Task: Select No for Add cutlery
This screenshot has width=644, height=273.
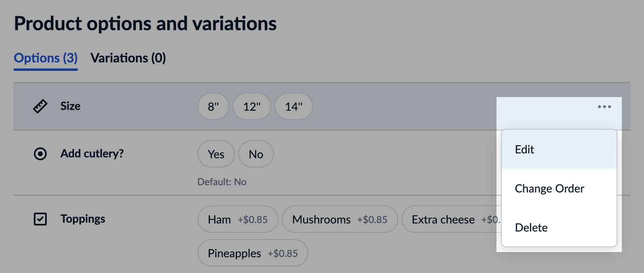Action: click(x=256, y=154)
